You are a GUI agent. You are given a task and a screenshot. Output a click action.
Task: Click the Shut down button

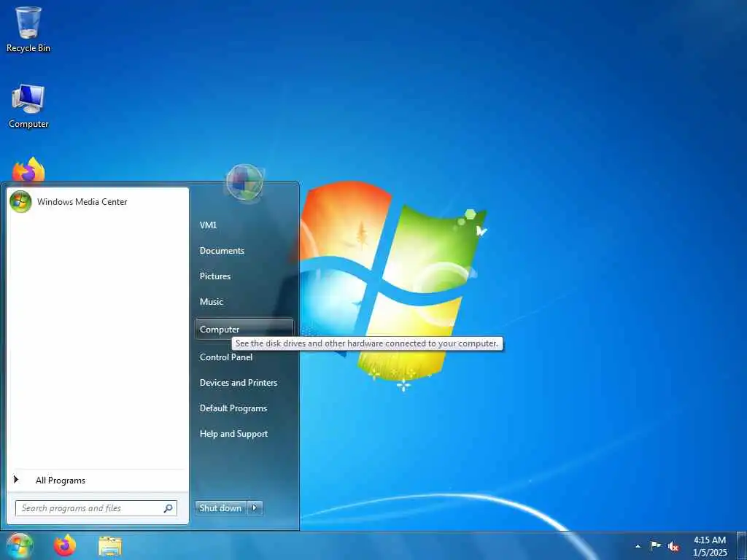pos(220,508)
